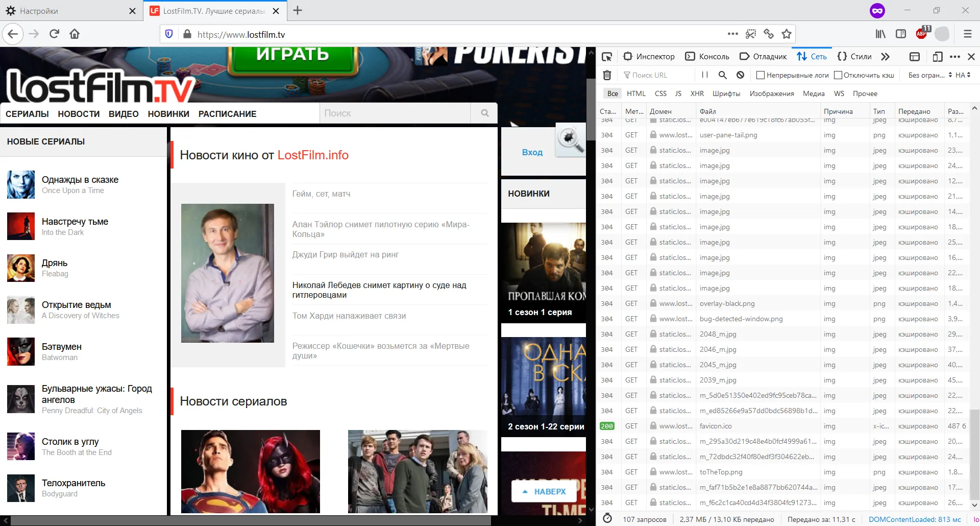980x526 pixels.
Task: Toggle responsive design mode icon
Action: tap(937, 57)
